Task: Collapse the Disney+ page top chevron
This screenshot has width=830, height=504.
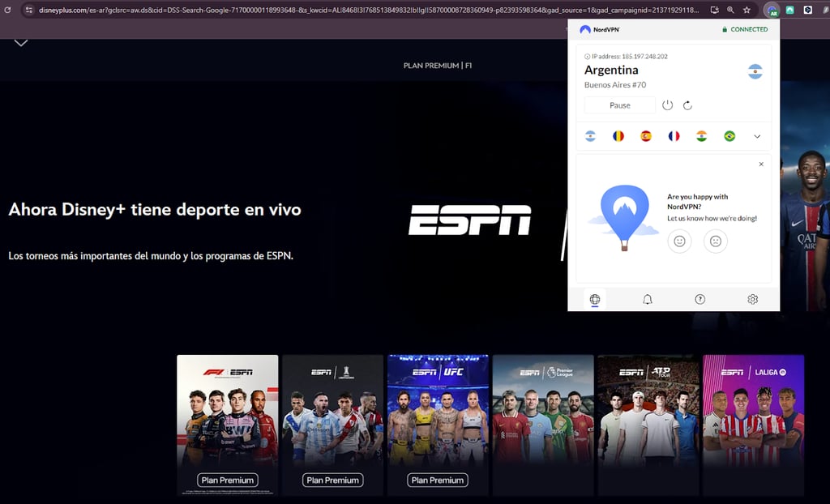Action: 20,43
